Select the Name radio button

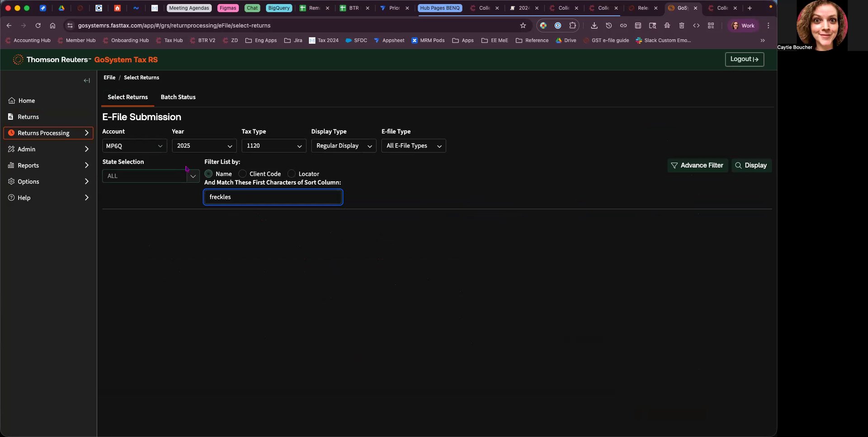pos(208,174)
